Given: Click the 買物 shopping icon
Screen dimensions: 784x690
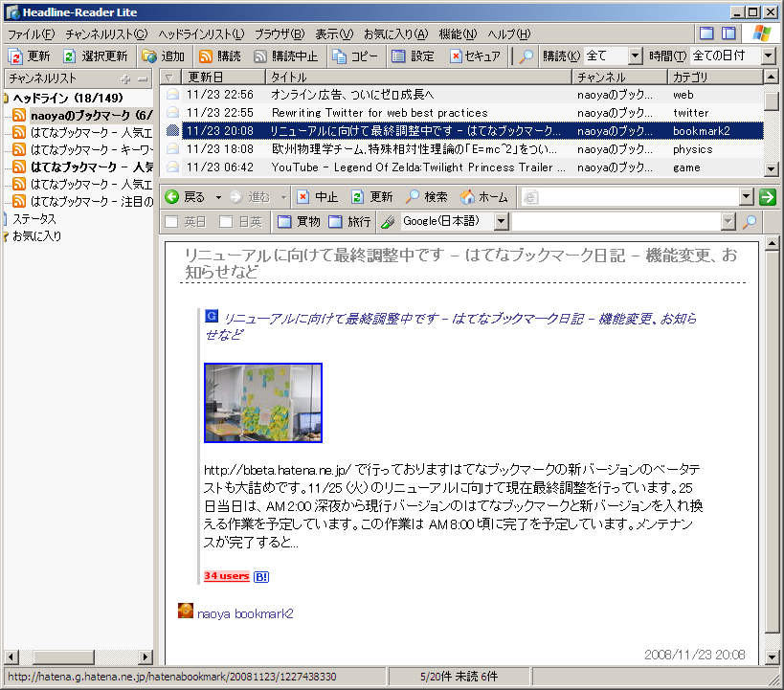Looking at the screenshot, I should coord(284,221).
